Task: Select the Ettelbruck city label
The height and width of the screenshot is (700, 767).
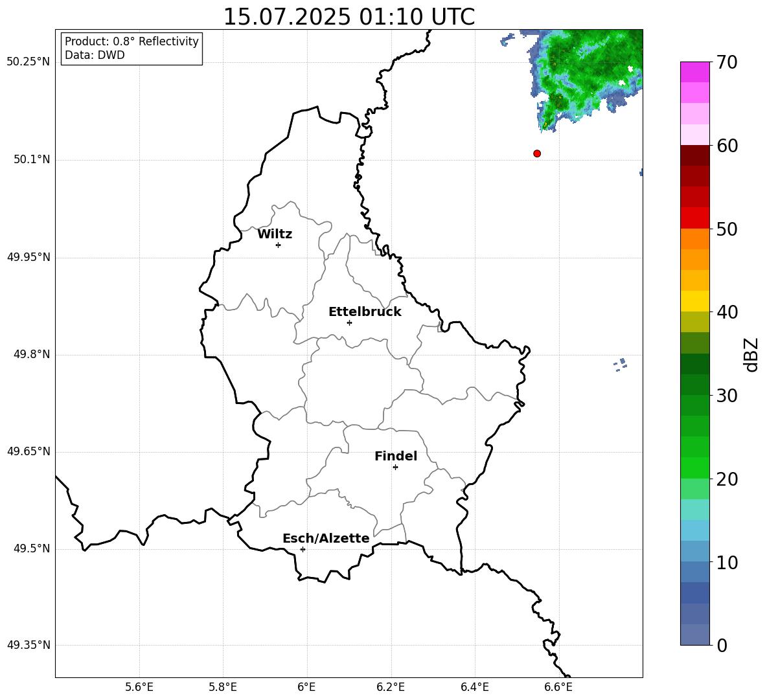Action: [x=365, y=312]
